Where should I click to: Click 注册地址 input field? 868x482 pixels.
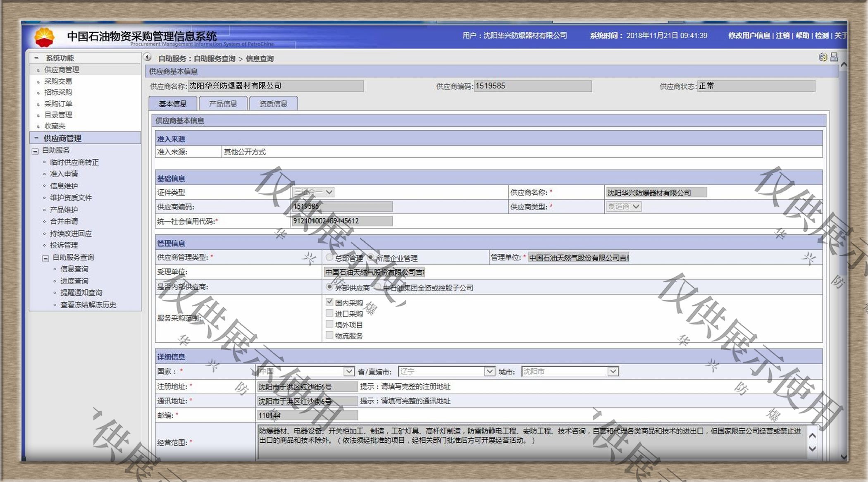[307, 387]
